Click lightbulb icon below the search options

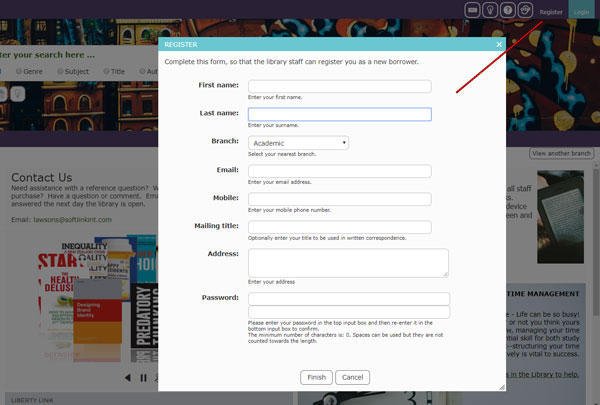[17, 93]
